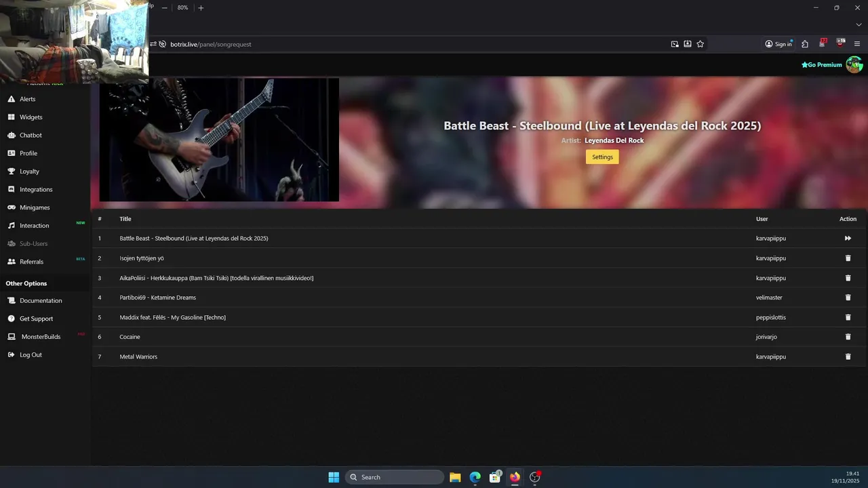This screenshot has height=488, width=868.
Task: Open Referrals menu entry
Action: point(32,262)
